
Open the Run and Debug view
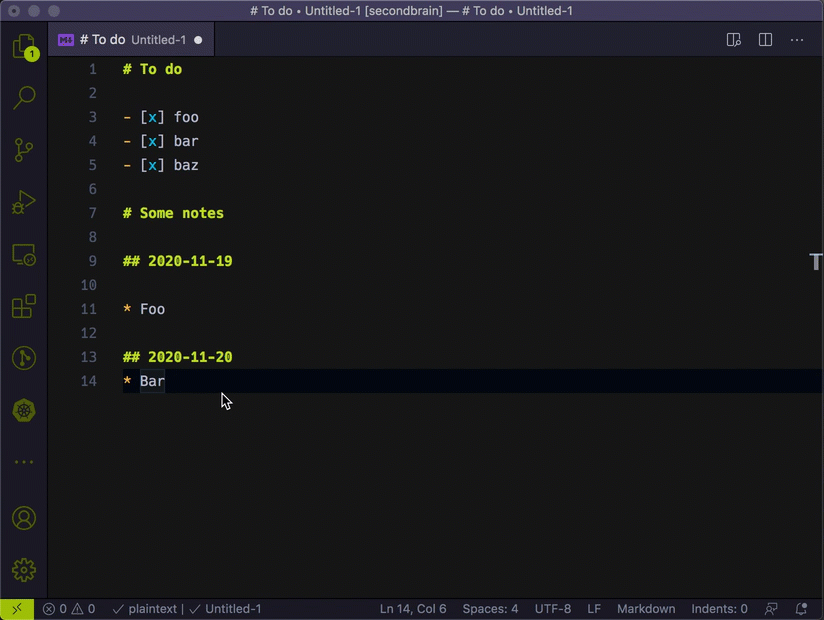coord(24,203)
